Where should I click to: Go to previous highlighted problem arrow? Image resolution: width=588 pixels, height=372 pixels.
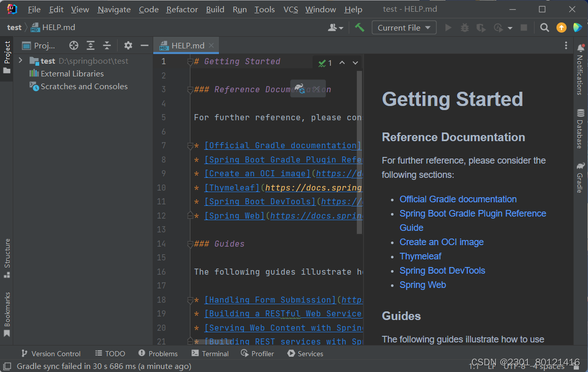[x=342, y=63]
